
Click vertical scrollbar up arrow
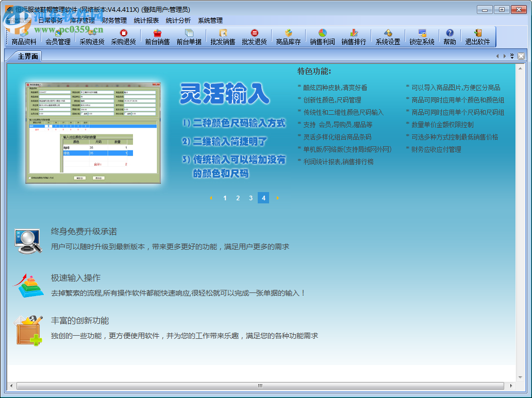[x=520, y=68]
